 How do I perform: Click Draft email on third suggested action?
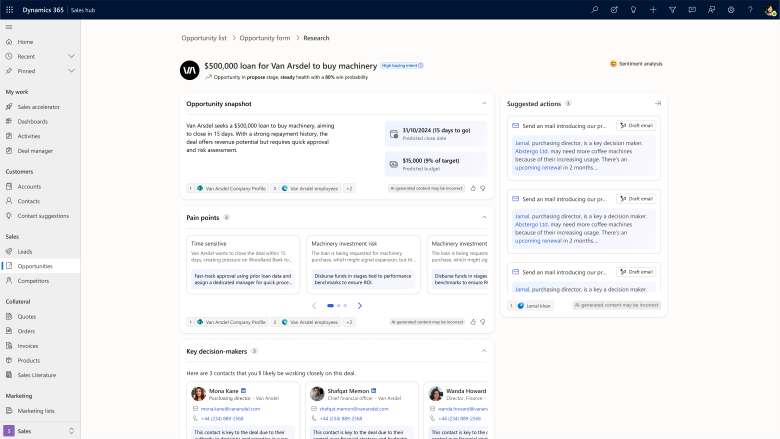[636, 272]
